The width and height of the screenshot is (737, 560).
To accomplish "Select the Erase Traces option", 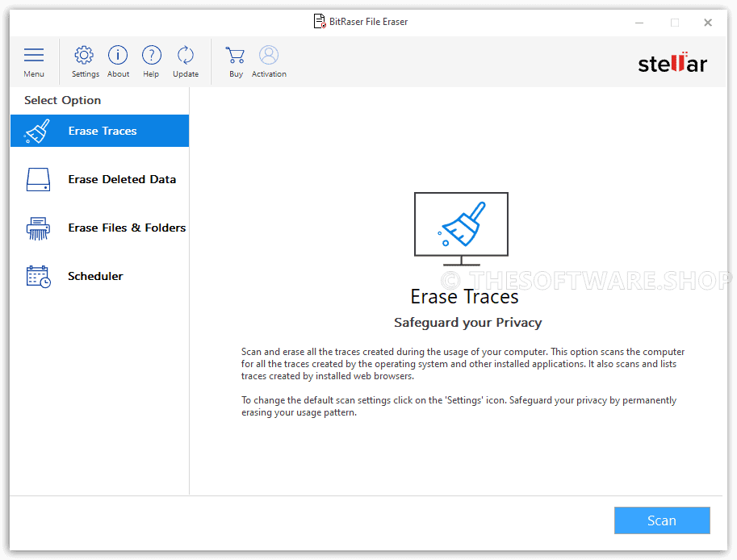I will (99, 131).
